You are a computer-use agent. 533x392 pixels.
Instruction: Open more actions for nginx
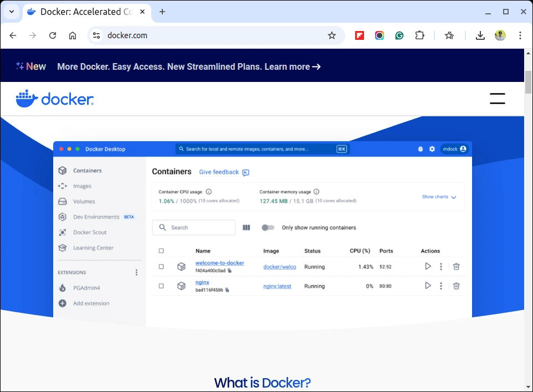pos(441,286)
